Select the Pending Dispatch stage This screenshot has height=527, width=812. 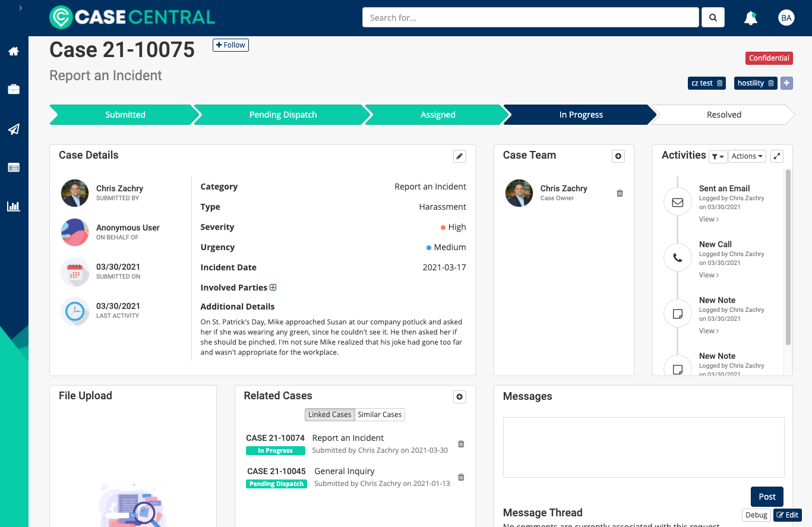point(283,115)
